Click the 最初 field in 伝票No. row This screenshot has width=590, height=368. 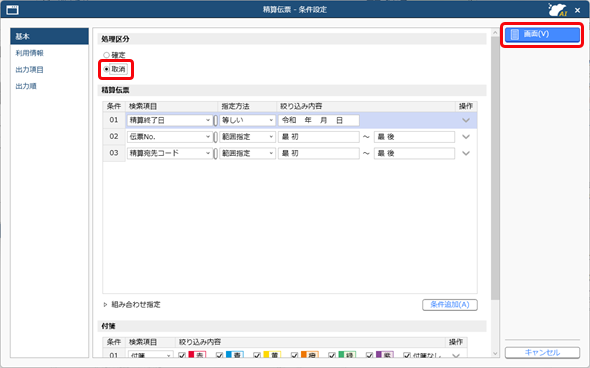319,137
